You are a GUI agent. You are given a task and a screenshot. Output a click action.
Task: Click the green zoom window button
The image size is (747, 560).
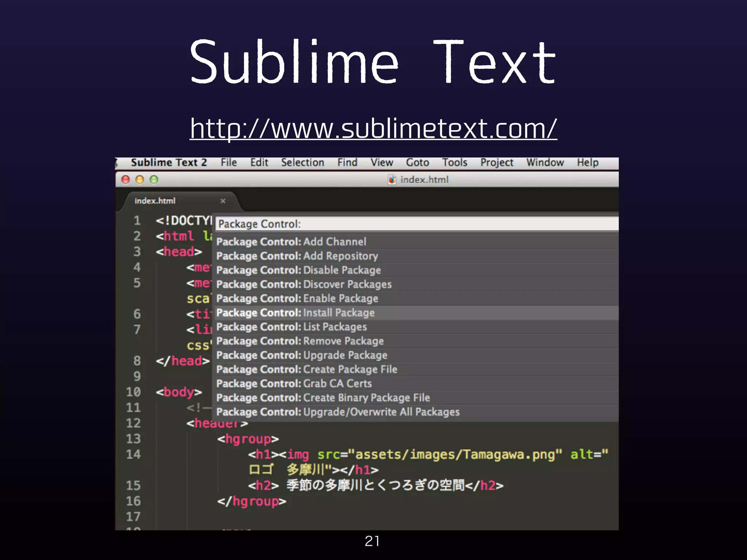pyautogui.click(x=154, y=179)
